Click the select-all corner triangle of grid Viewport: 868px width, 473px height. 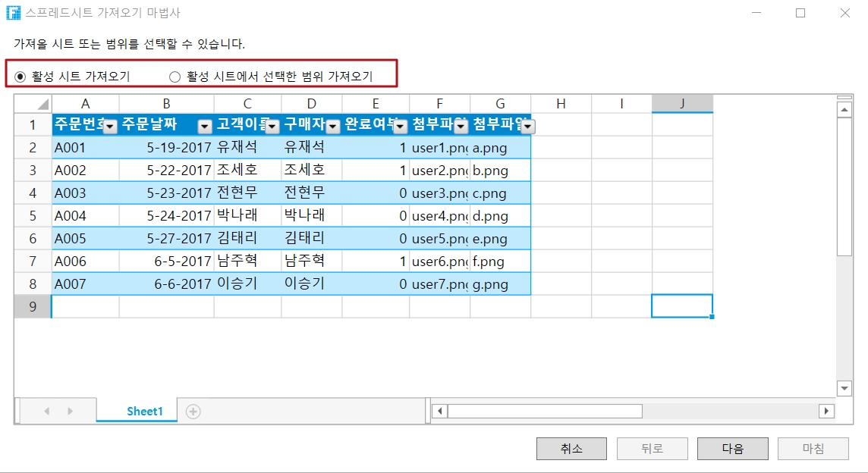42,105
